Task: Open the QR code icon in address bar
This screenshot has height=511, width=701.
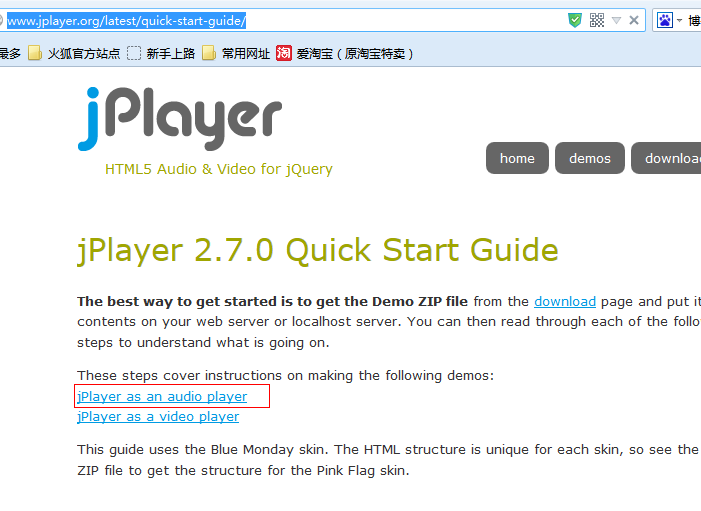Action: click(597, 20)
